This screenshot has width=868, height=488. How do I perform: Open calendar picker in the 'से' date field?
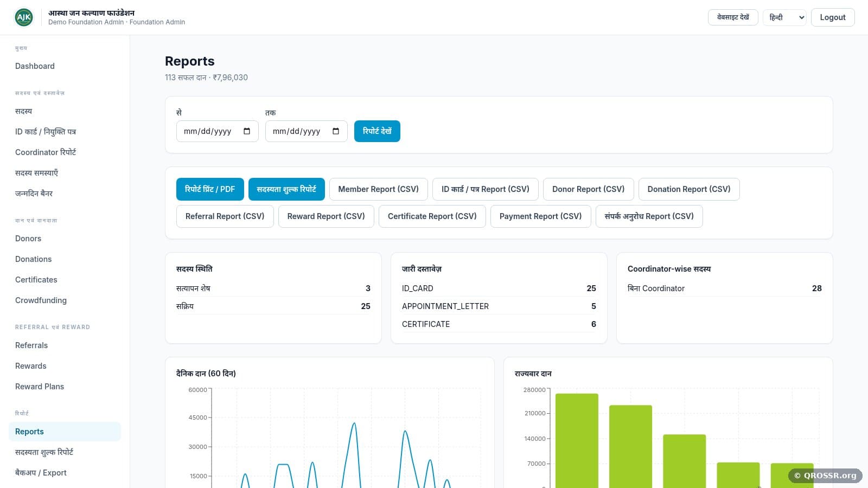pyautogui.click(x=247, y=131)
